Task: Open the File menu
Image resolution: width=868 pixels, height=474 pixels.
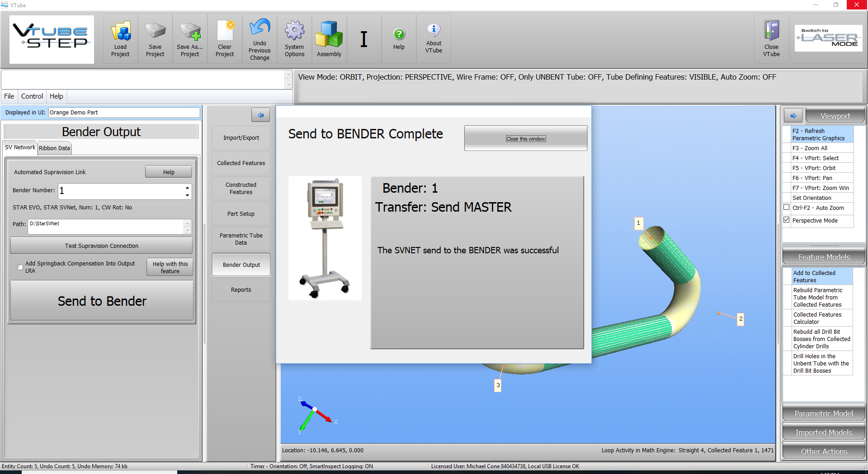Action: point(9,96)
